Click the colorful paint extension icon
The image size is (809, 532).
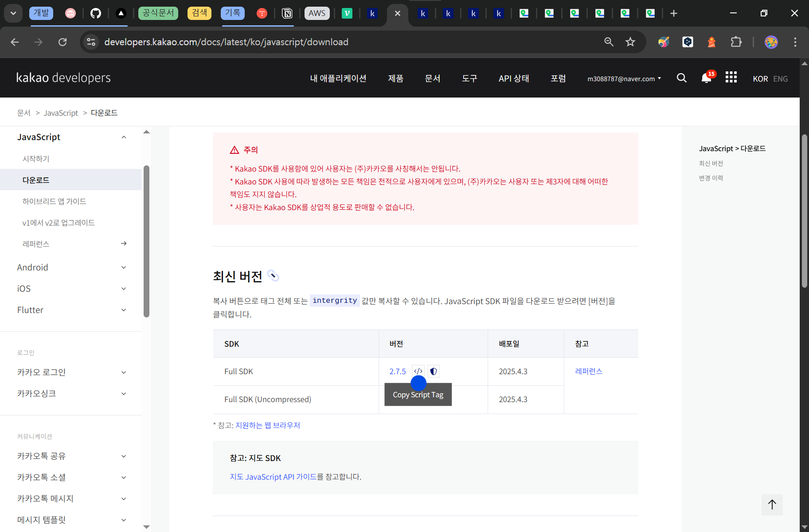(664, 42)
